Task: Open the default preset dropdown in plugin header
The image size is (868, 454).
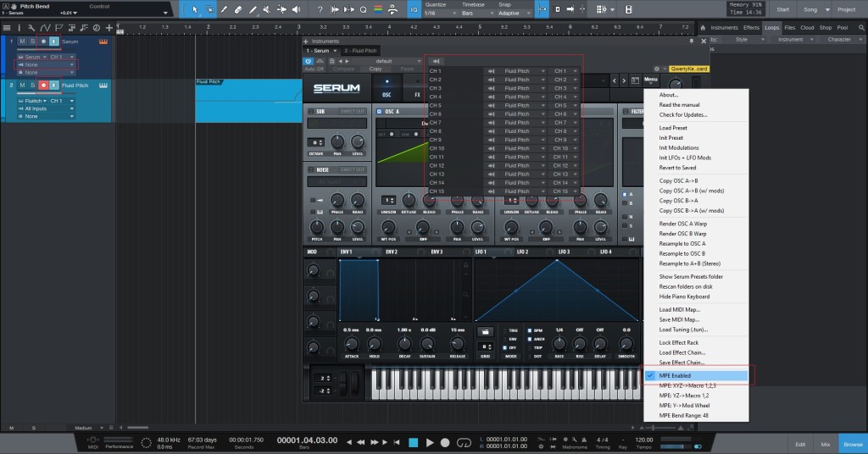Action: [387, 61]
